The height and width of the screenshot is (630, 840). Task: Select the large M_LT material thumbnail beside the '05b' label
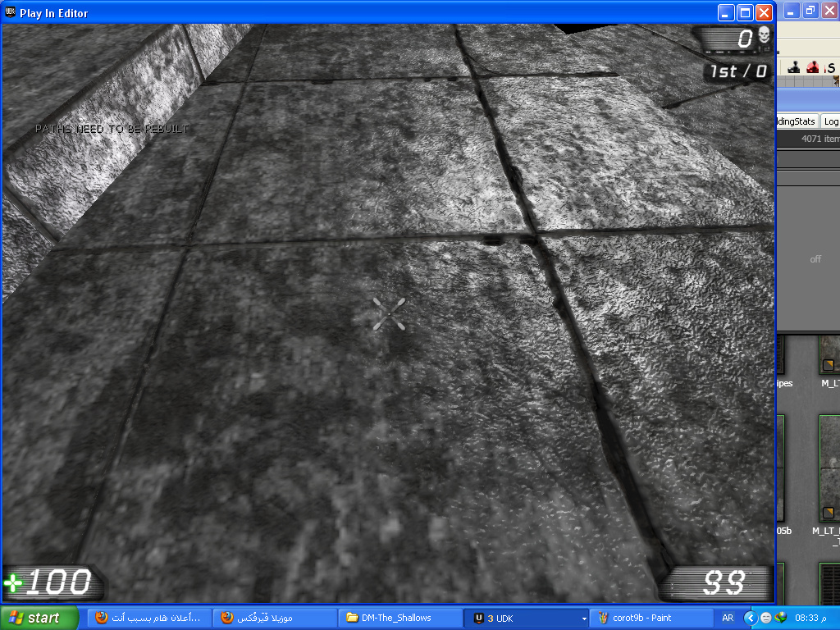[830, 468]
